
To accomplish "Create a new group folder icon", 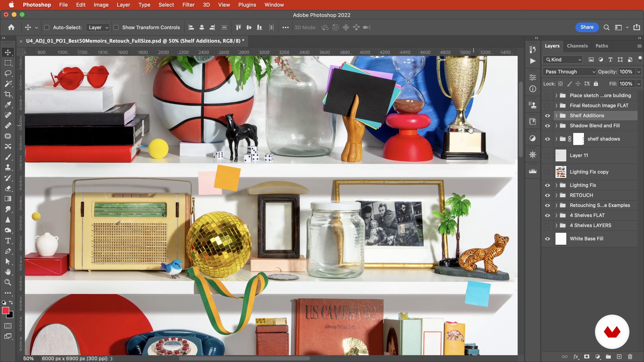I will click(608, 356).
